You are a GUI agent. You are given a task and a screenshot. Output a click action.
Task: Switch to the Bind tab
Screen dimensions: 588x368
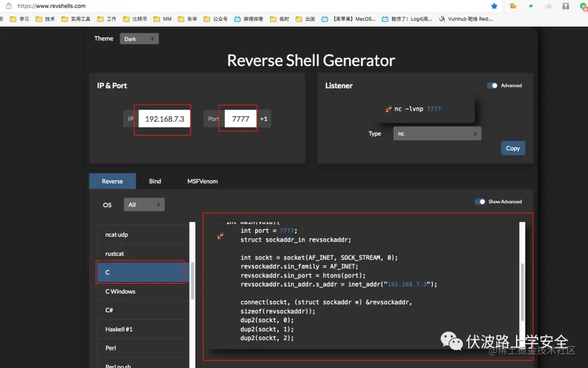pyautogui.click(x=155, y=181)
